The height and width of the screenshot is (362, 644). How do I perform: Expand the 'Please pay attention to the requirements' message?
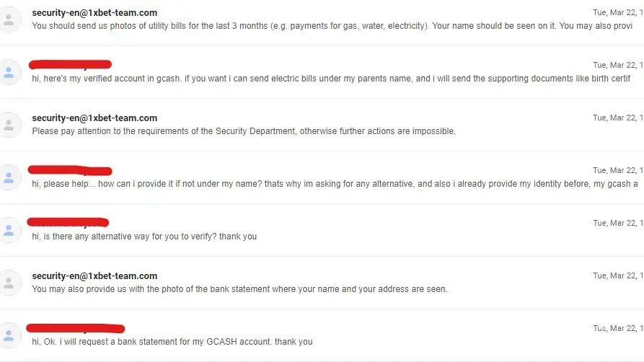[244, 131]
